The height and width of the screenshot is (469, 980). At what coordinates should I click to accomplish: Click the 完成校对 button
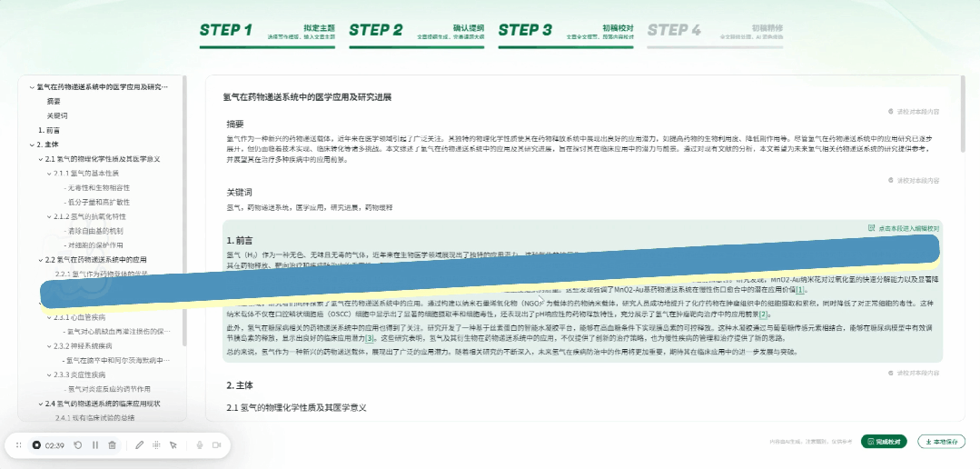[x=884, y=442]
